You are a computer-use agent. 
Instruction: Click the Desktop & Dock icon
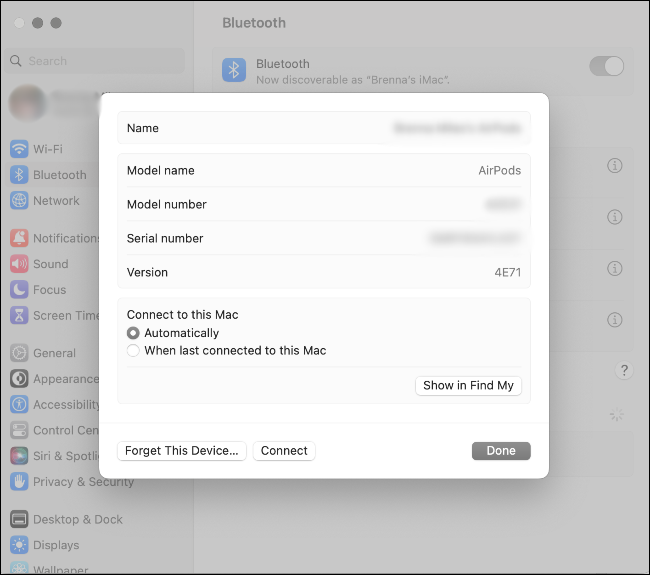[19, 519]
